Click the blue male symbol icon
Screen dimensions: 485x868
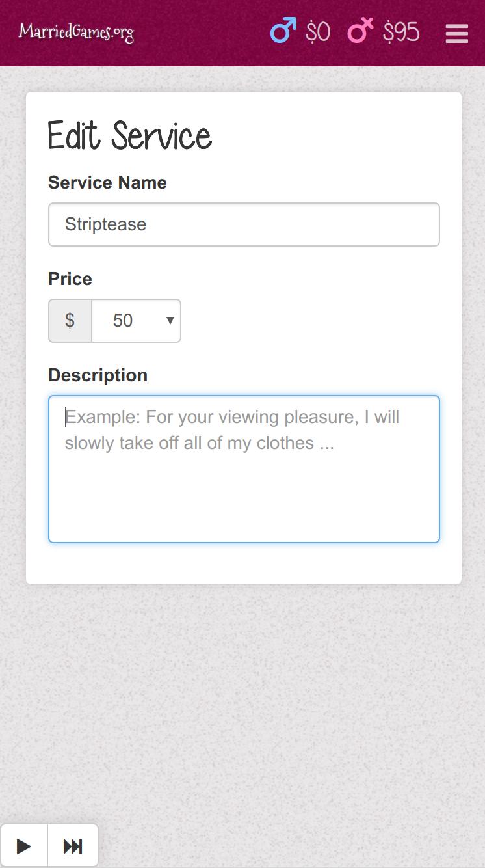(283, 31)
